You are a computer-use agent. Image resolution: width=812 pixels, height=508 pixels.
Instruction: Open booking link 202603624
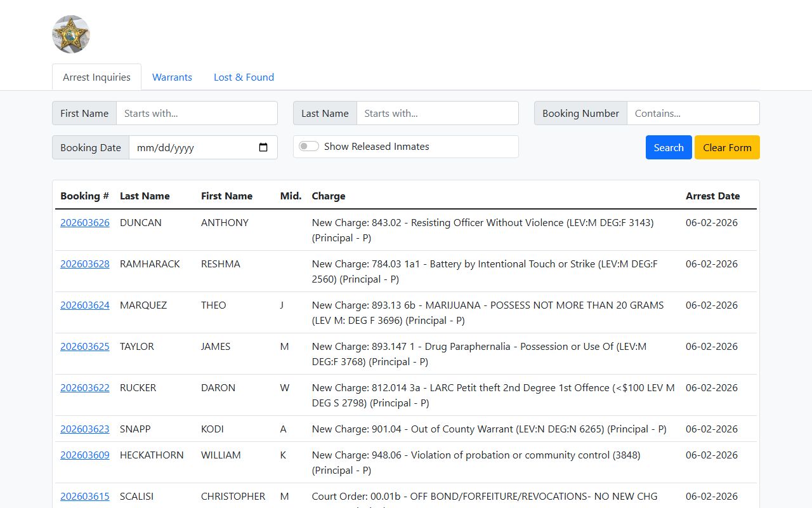(85, 305)
